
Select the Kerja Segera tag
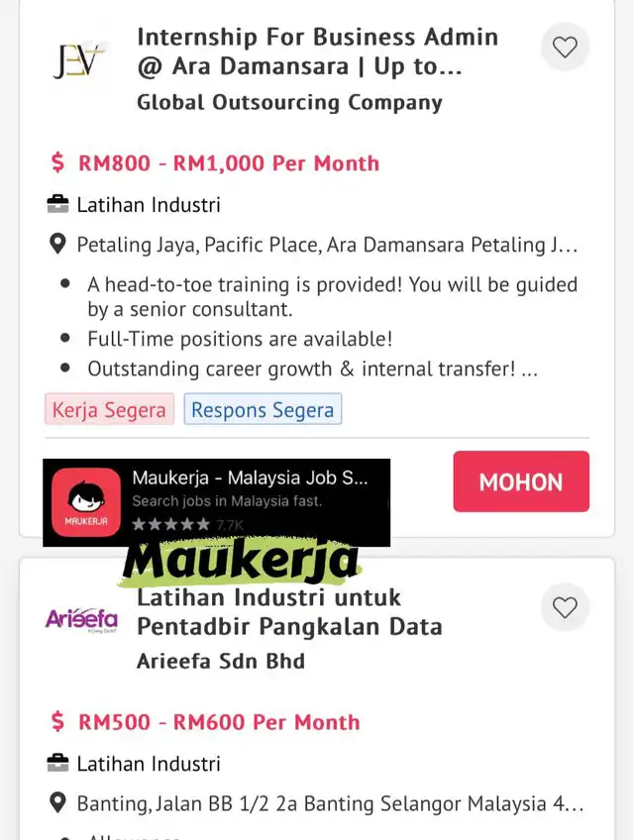coord(109,409)
